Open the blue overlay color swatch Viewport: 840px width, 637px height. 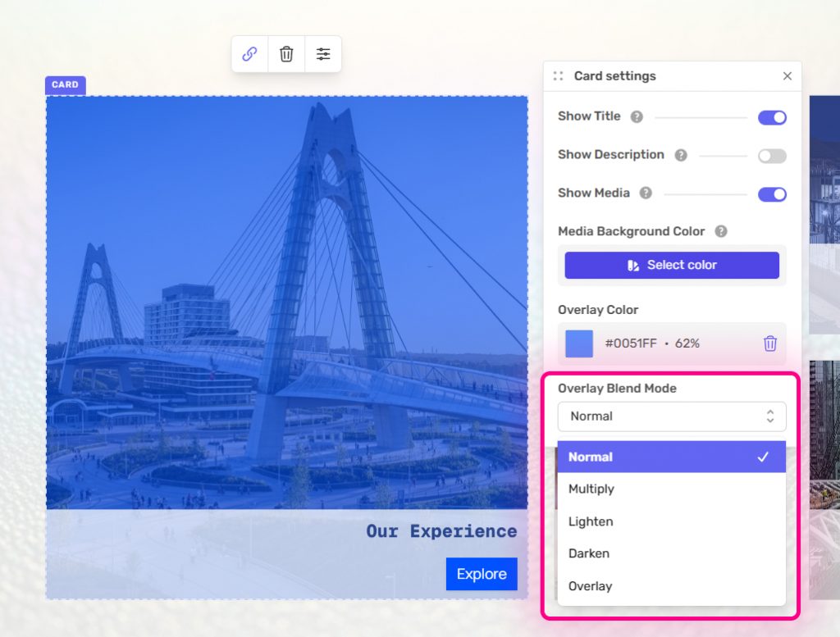[x=579, y=344]
